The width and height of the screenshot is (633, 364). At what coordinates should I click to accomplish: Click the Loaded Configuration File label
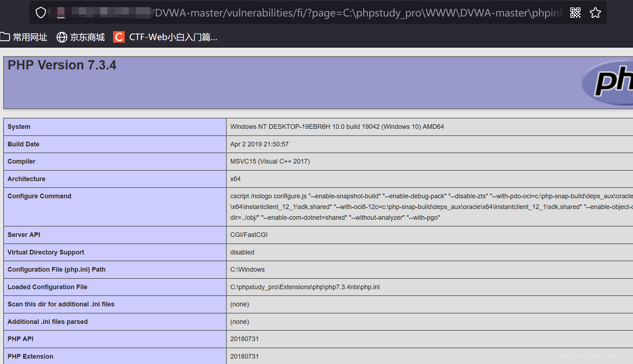tap(47, 287)
